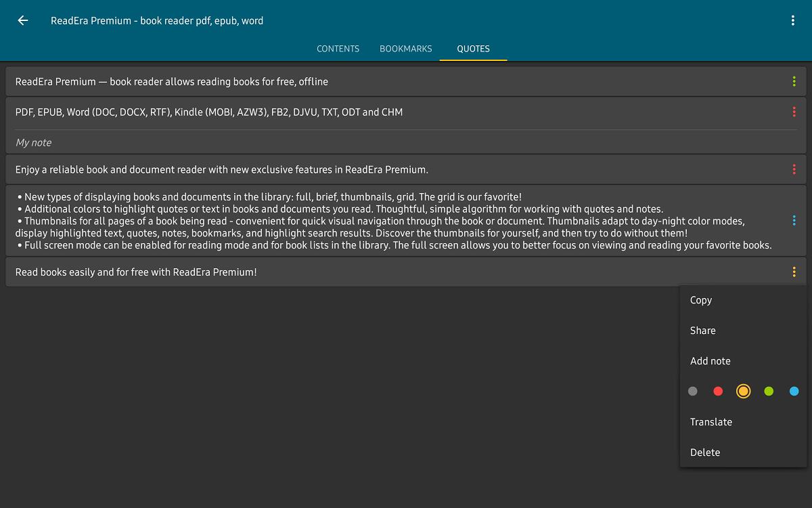Viewport: 812px width, 508px height.
Task: Open options for 'Enjoy a reliable book' quote
Action: [x=794, y=169]
